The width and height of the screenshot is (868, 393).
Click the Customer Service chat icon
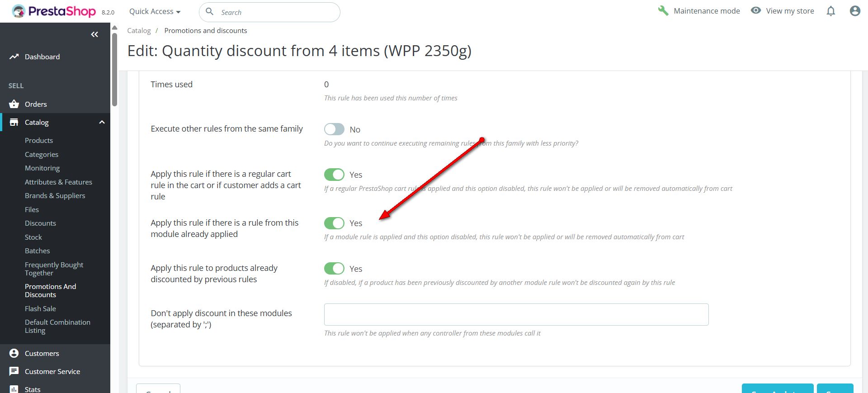(14, 371)
